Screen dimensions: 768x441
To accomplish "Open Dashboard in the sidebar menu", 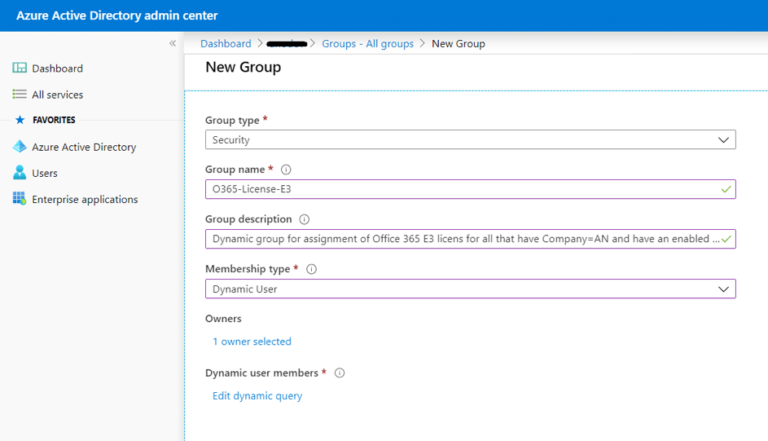I will (x=57, y=68).
